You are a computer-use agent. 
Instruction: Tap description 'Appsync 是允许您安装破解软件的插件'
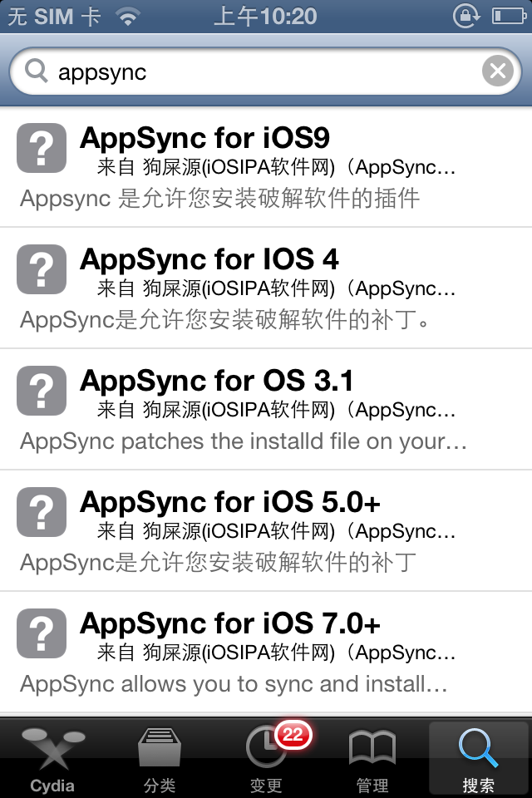coord(220,199)
